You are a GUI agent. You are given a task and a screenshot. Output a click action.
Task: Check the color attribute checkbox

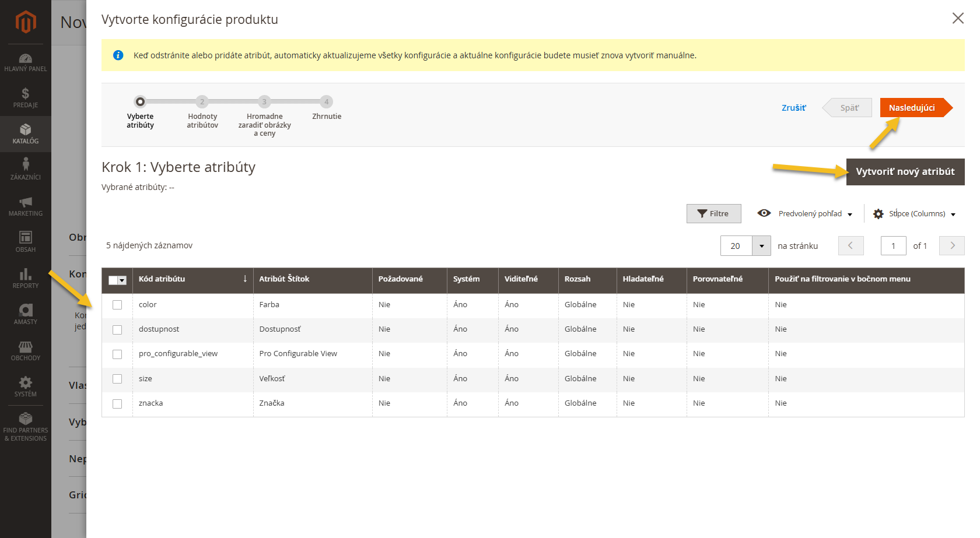pyautogui.click(x=117, y=305)
